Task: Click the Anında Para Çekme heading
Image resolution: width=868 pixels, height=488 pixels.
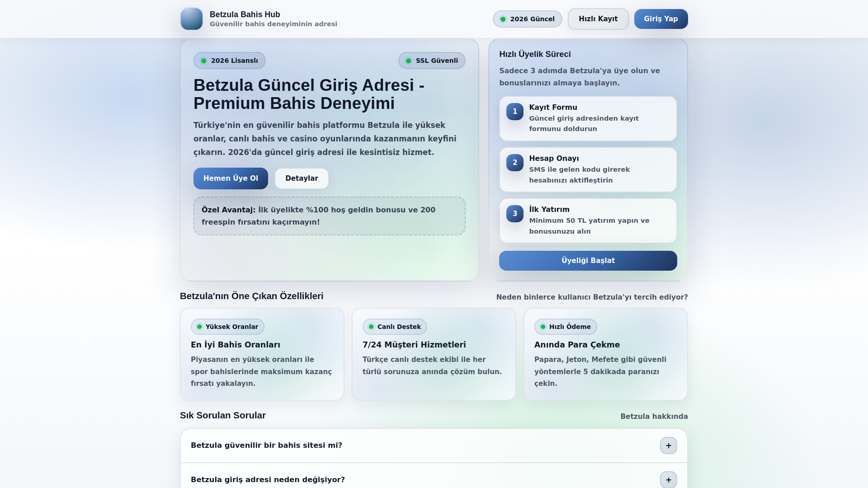Action: click(577, 345)
